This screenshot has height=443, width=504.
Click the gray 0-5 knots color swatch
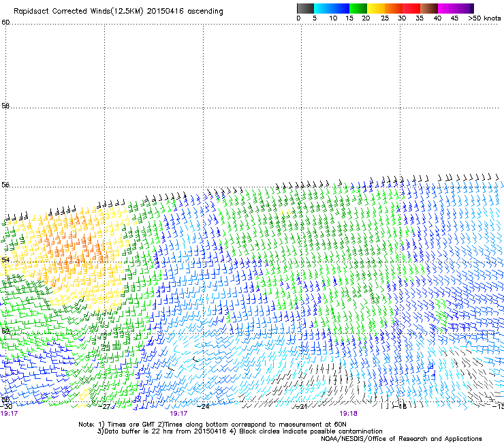click(305, 8)
